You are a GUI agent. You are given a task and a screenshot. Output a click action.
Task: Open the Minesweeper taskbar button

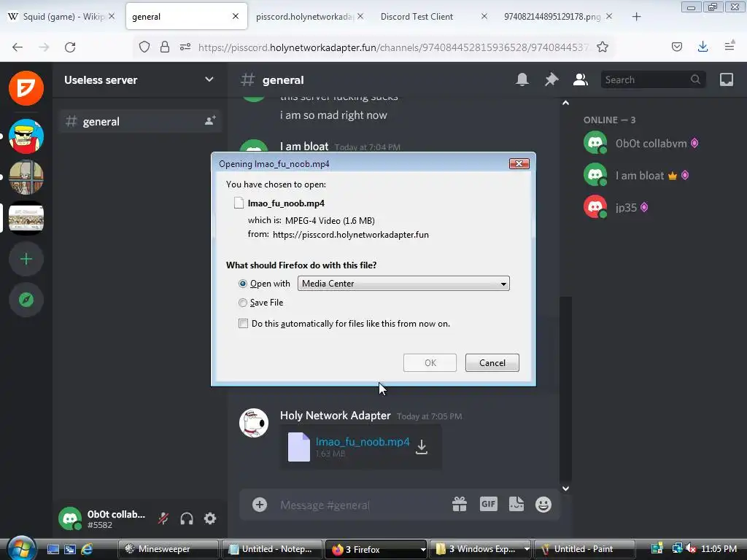point(169,550)
